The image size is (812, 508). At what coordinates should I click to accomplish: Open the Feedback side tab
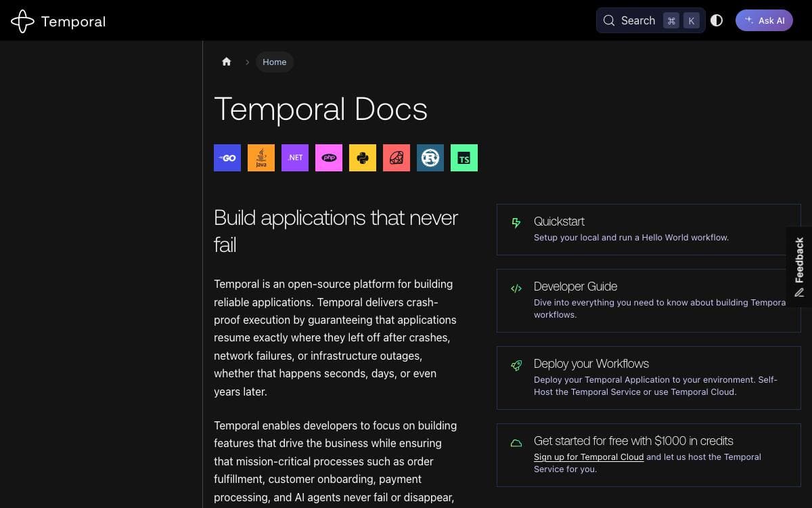click(x=799, y=267)
